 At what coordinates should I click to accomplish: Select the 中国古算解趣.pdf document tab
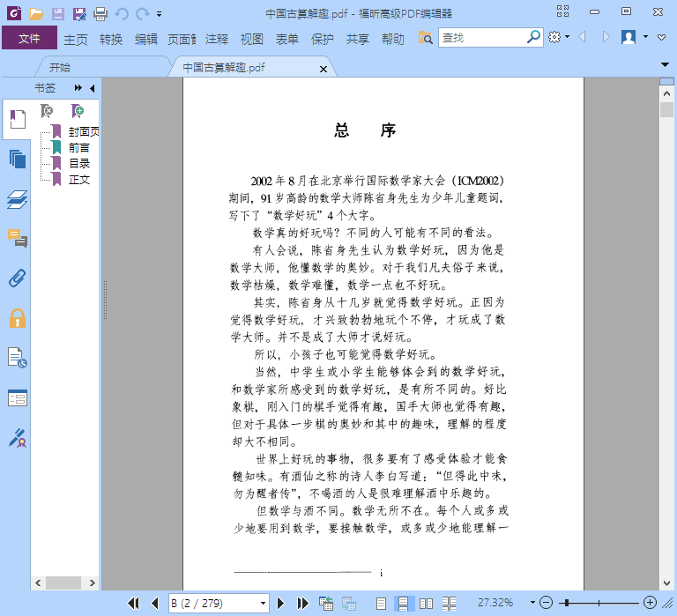click(224, 68)
